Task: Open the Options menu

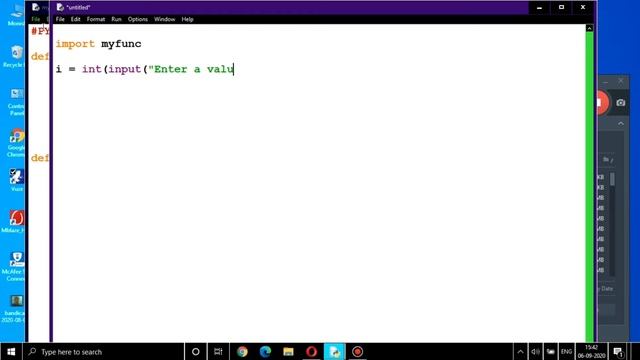Action: [x=138, y=19]
